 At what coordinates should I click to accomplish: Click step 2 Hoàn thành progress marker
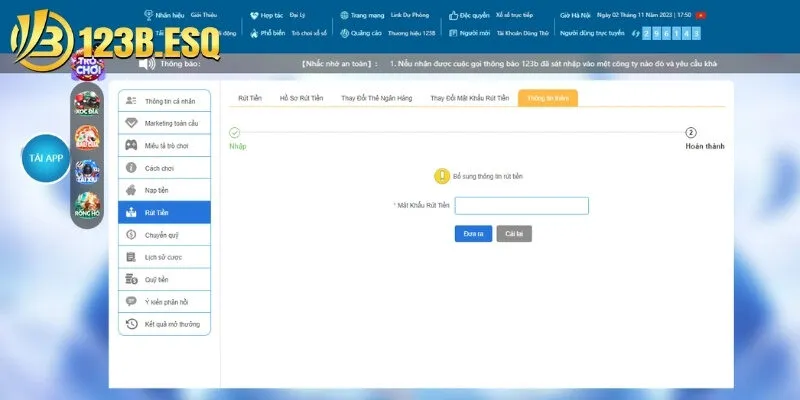(691, 132)
